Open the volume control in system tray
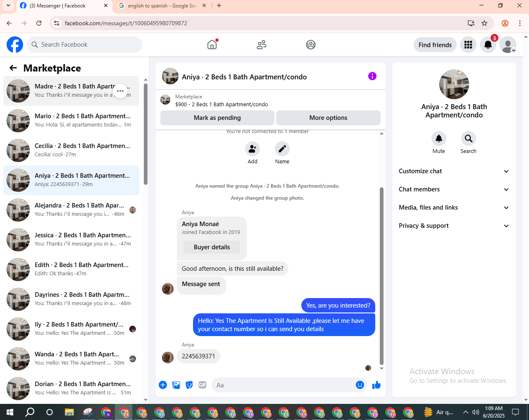Screen dimensions: 529x420 click(476, 412)
